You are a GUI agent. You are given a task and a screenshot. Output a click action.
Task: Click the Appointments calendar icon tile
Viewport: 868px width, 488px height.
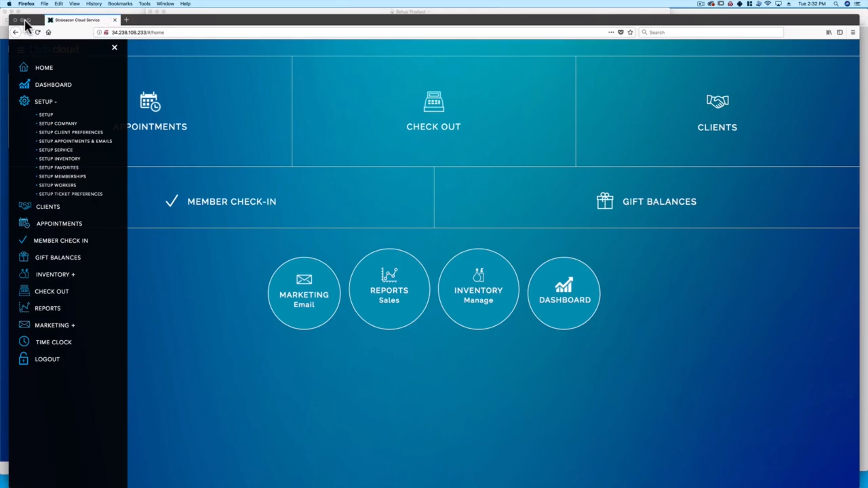(x=150, y=102)
